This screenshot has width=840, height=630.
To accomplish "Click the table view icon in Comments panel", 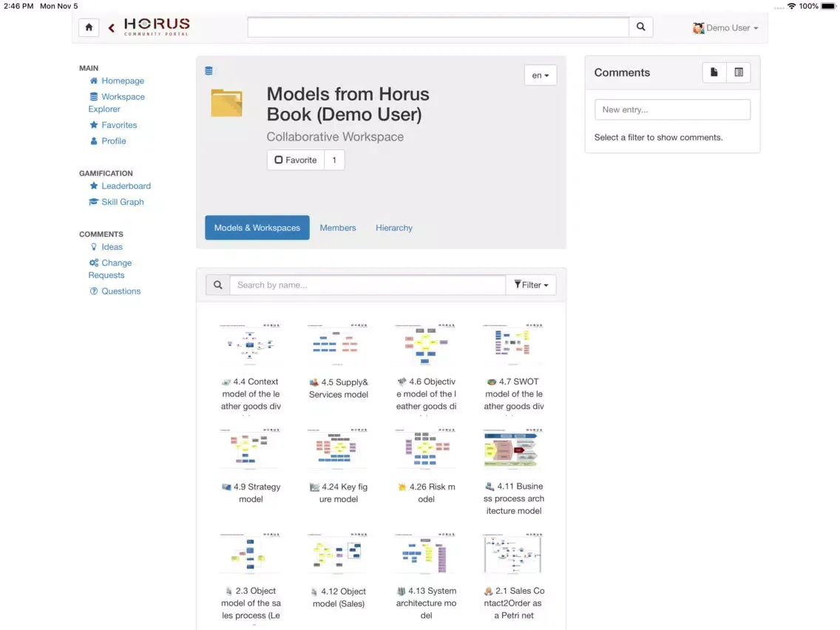I will (739, 72).
